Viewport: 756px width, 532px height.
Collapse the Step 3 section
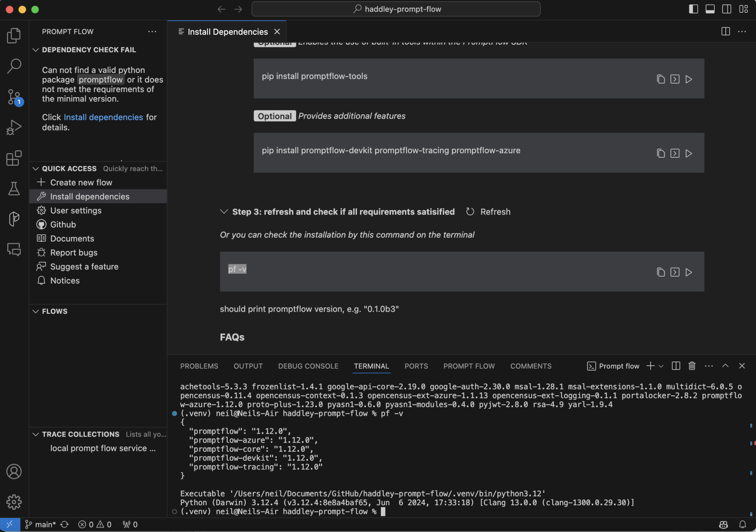click(224, 212)
